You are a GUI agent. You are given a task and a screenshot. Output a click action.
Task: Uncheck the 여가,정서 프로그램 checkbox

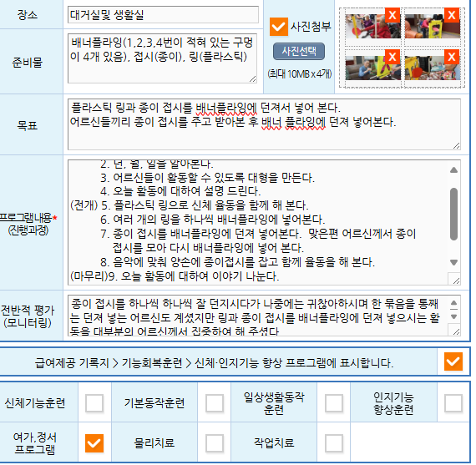coord(94,442)
